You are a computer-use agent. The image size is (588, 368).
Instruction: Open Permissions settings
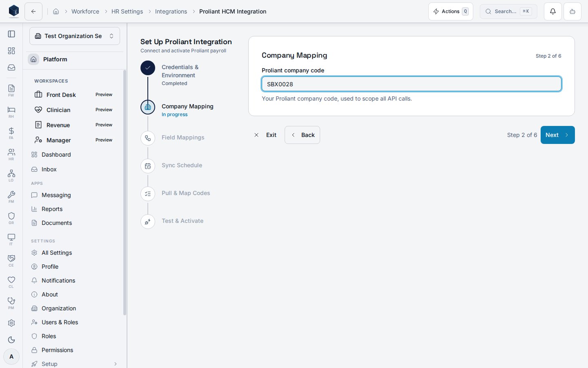point(75,350)
